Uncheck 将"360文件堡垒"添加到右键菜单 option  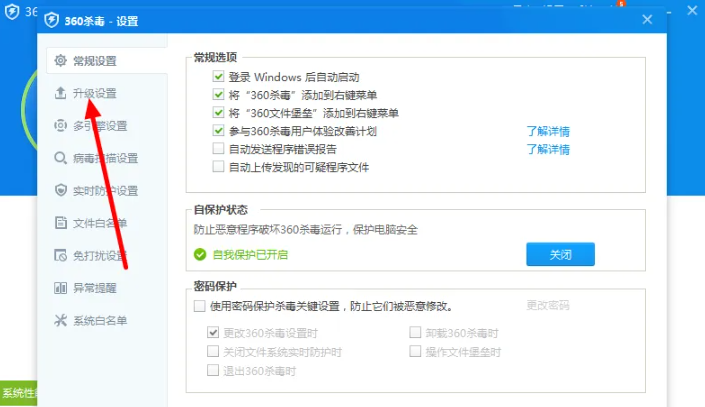[x=218, y=113]
